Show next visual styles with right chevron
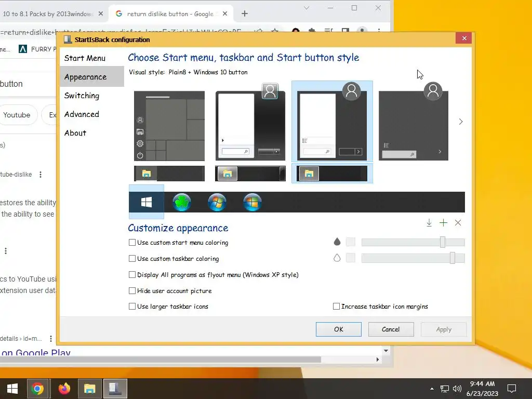 (460, 122)
